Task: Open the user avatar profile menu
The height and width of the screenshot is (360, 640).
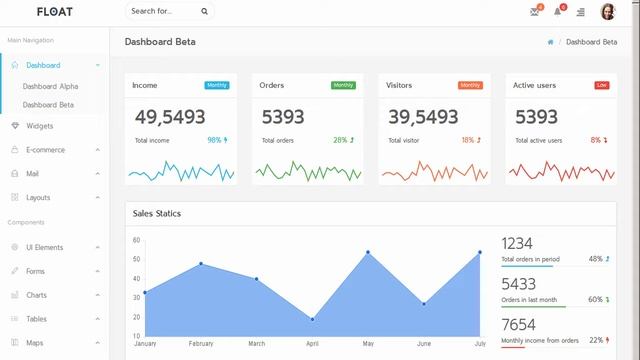Action: (x=608, y=11)
